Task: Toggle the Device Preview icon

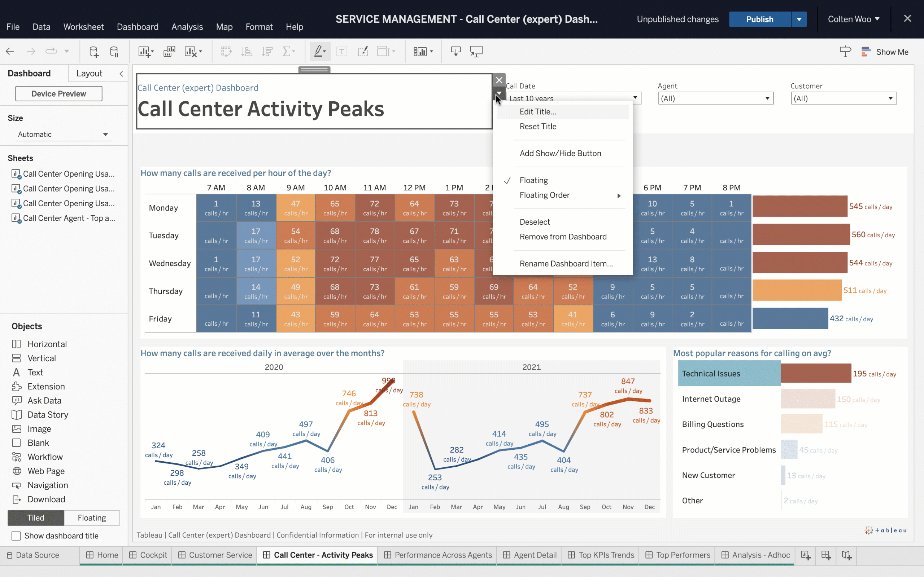Action: click(x=58, y=93)
